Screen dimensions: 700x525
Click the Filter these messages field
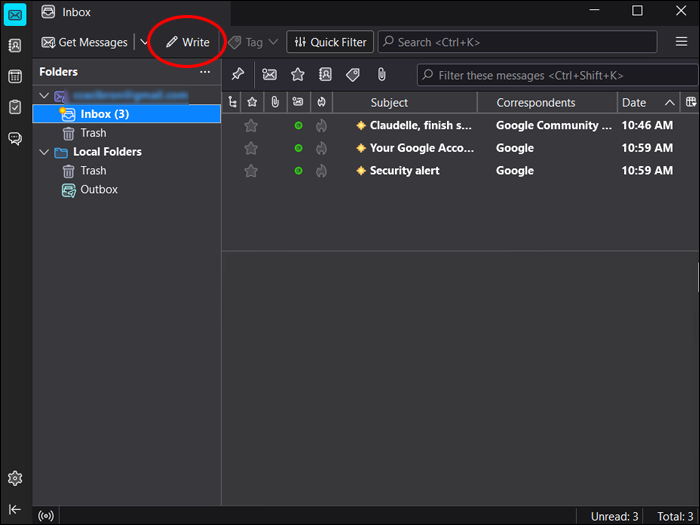[557, 75]
